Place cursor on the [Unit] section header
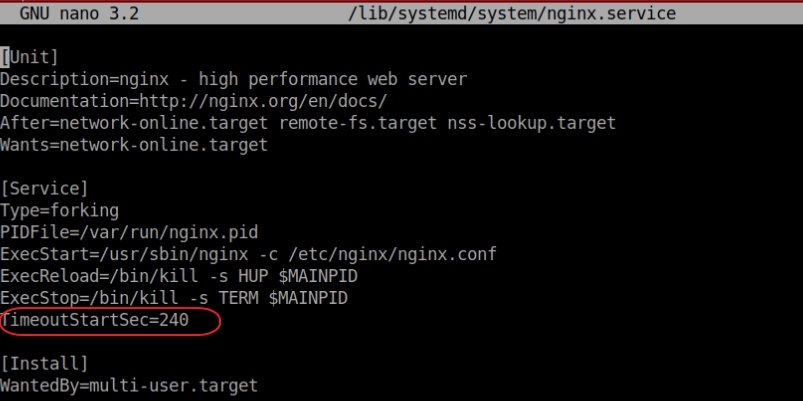The image size is (803, 401). [29, 57]
